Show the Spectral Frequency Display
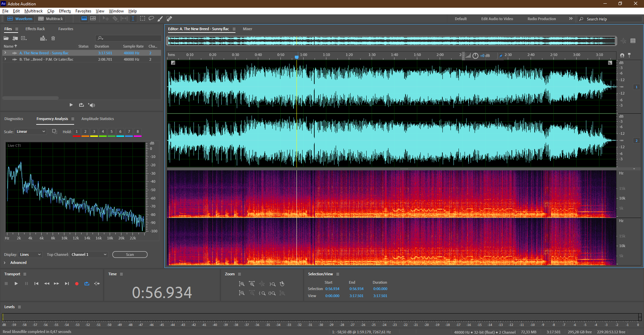644x335 pixels. click(x=84, y=19)
